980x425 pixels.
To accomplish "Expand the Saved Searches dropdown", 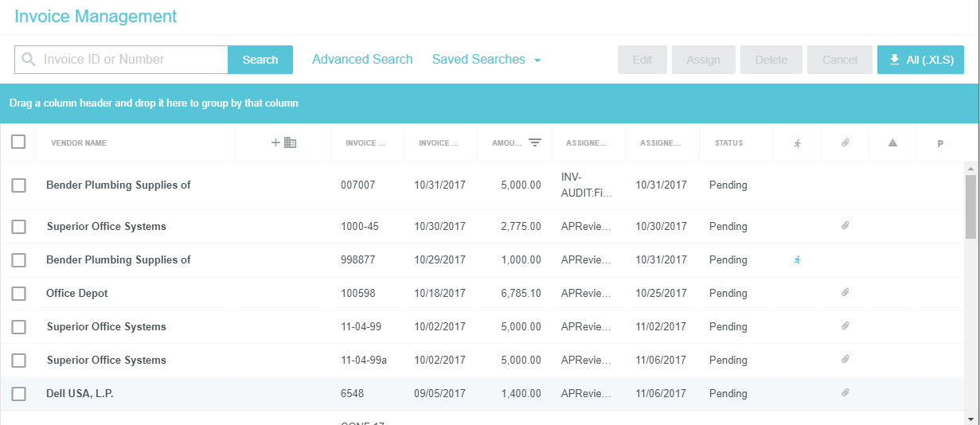I will pos(486,60).
